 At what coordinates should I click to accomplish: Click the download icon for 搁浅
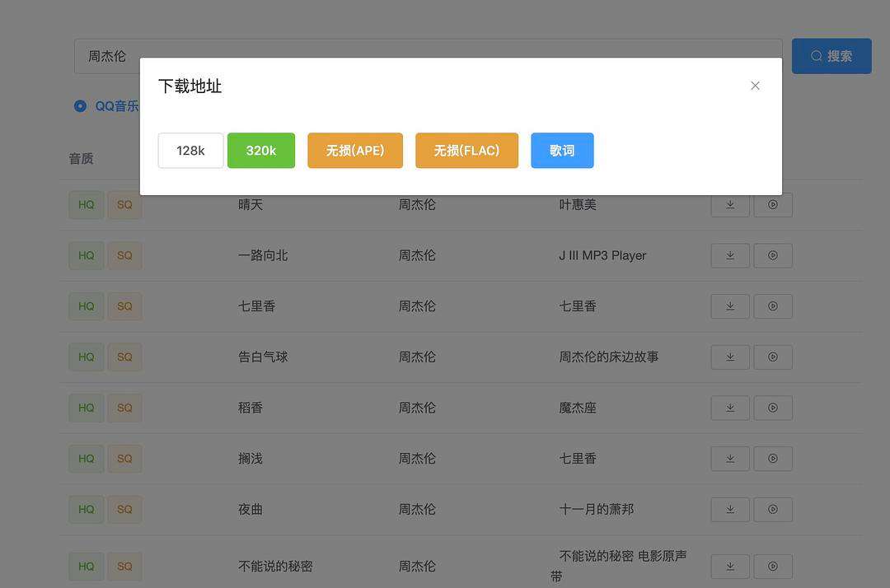point(730,459)
